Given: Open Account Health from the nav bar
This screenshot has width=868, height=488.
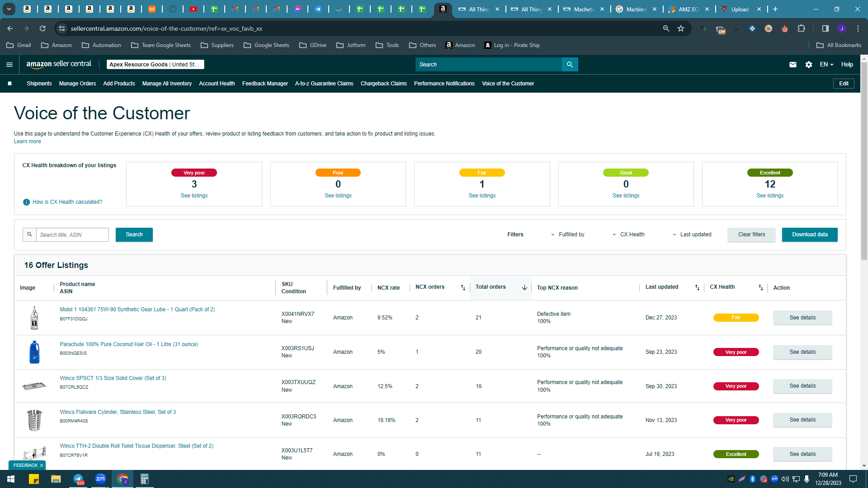Looking at the screenshot, I should pyautogui.click(x=217, y=84).
